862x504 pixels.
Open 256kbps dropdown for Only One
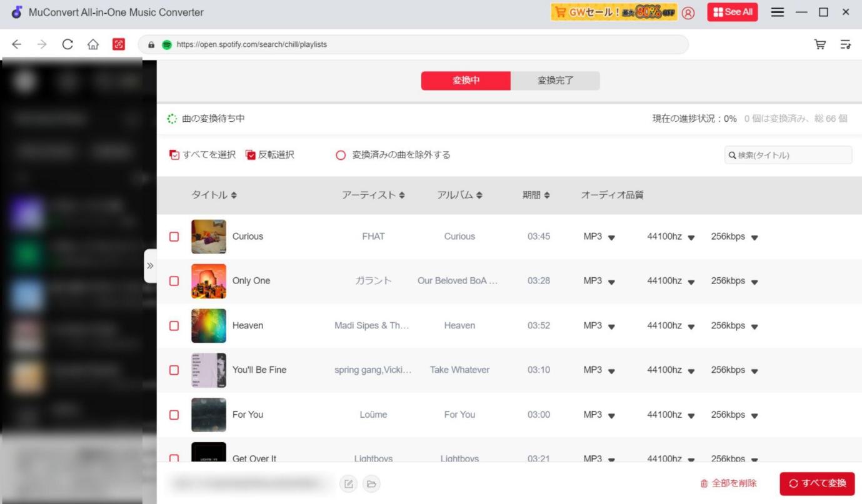[734, 281]
